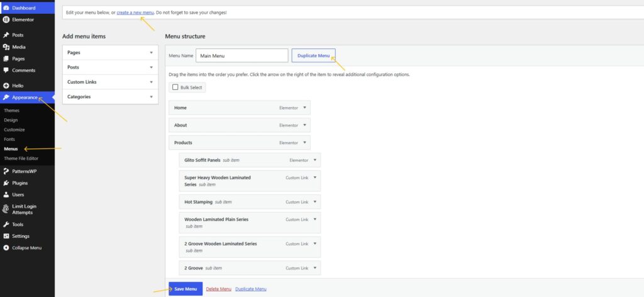This screenshot has height=297, width=644.
Task: Expand Products menu item options arrow
Action: pos(305,143)
